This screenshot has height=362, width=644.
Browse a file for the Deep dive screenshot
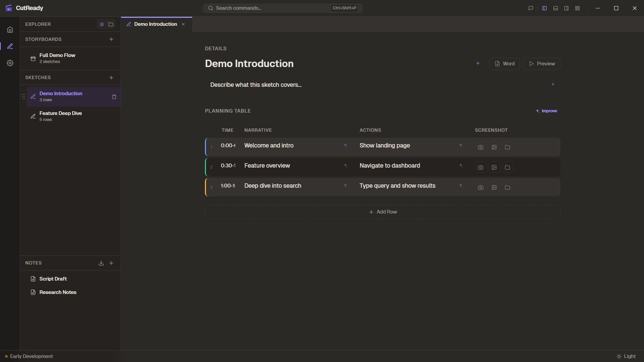tap(507, 187)
